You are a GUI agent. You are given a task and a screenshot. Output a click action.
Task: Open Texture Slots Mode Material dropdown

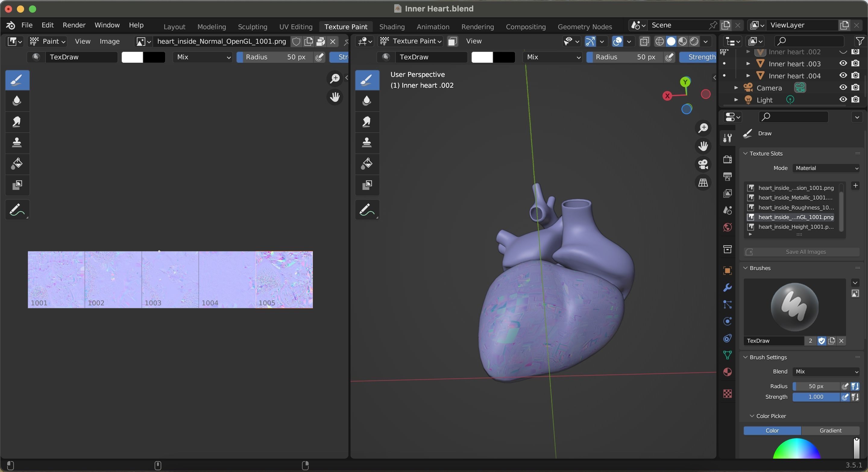tap(826, 168)
